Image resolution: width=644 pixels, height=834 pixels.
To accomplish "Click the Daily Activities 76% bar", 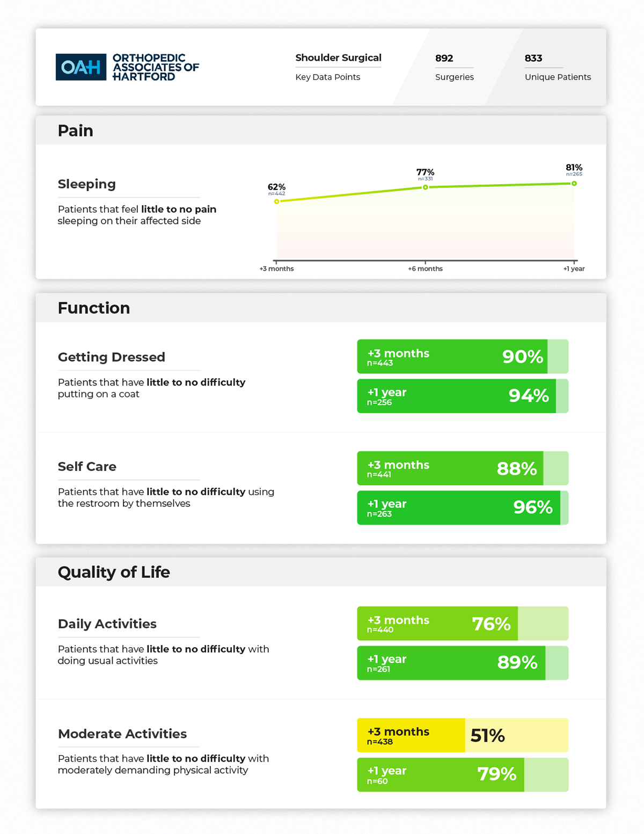I will click(437, 623).
